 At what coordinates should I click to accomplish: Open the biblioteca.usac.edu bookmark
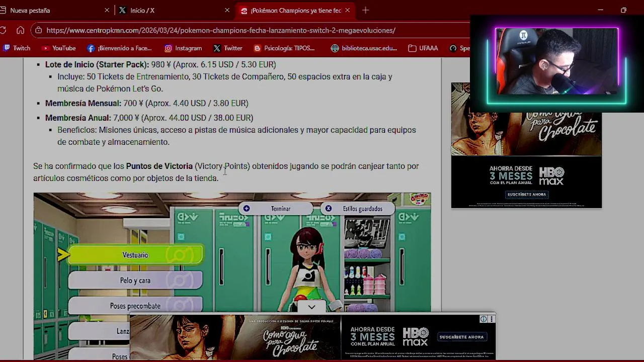coord(364,48)
